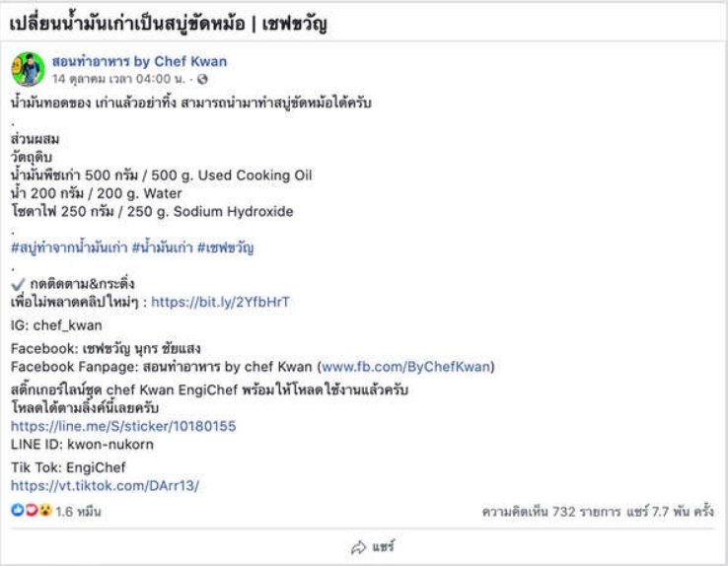The image size is (728, 566).
Task: Click the blue Like reaction icon
Action: pos(17,511)
